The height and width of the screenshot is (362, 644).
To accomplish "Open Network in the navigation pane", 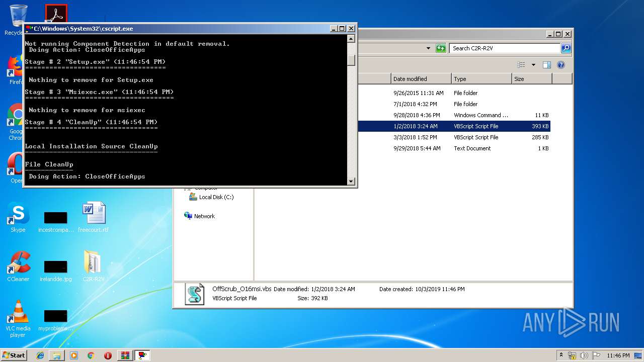I will [x=200, y=216].
